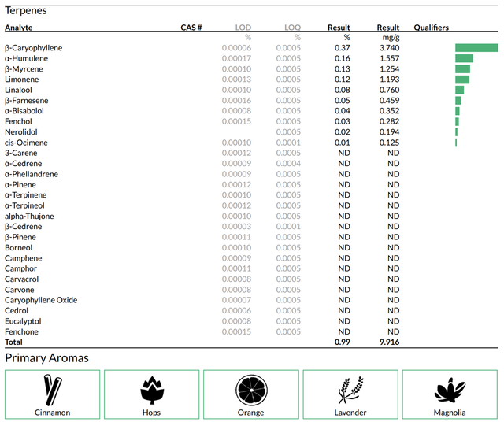This screenshot has height=422, width=504.
Task: Select the Carvone analyte name
Action: 19,290
